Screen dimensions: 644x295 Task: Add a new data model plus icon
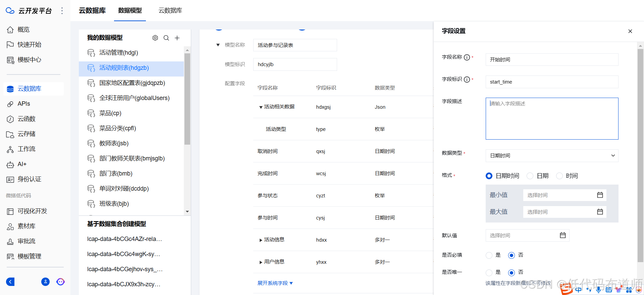point(177,38)
